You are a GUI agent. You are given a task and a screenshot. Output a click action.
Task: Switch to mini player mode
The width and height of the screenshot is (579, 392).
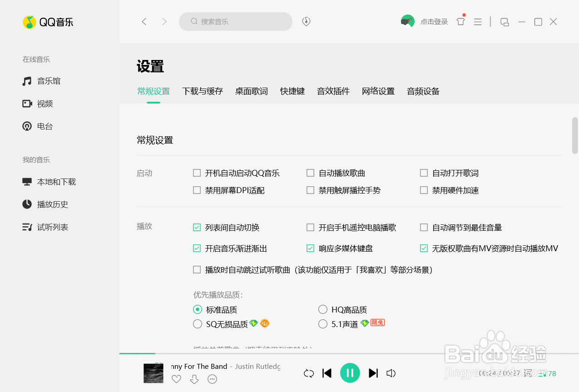pyautogui.click(x=504, y=21)
